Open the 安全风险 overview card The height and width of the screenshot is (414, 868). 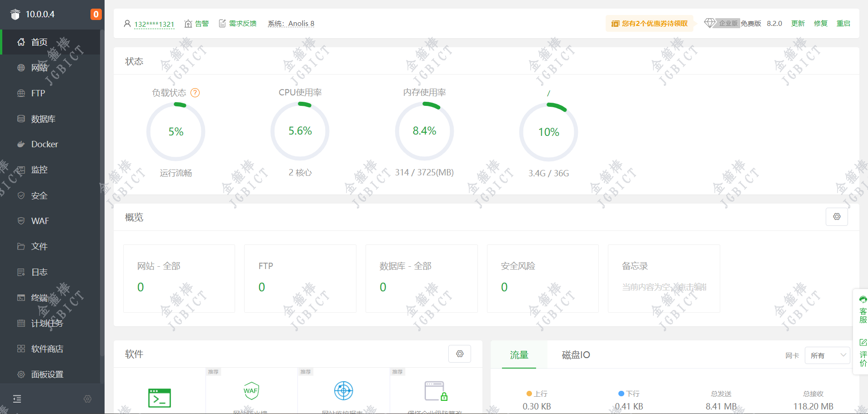543,279
